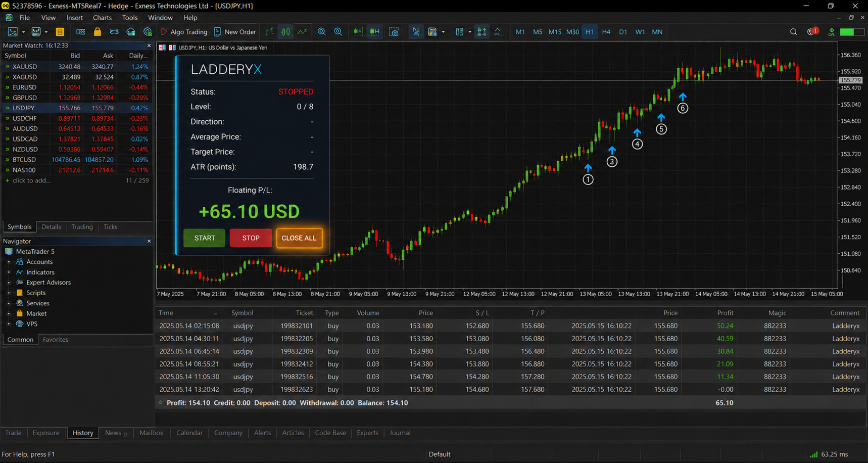The image size is (868, 463).
Task: Switch to the Trade tab
Action: point(13,433)
